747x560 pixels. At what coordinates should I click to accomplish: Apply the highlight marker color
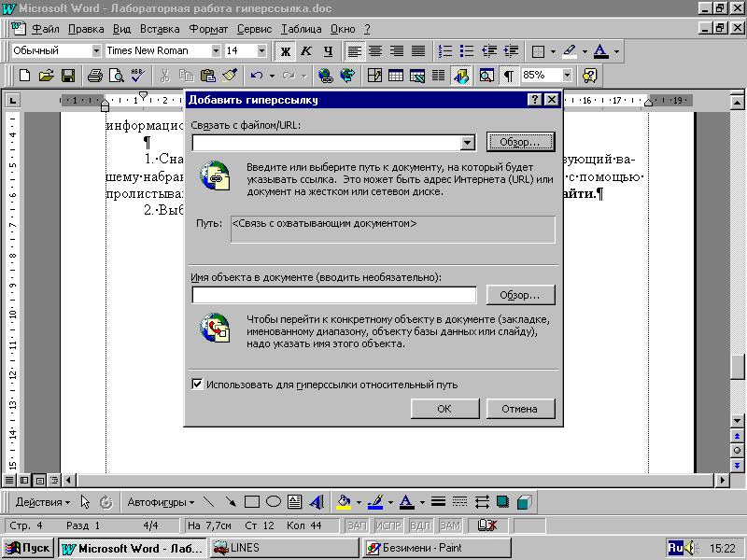coord(570,51)
